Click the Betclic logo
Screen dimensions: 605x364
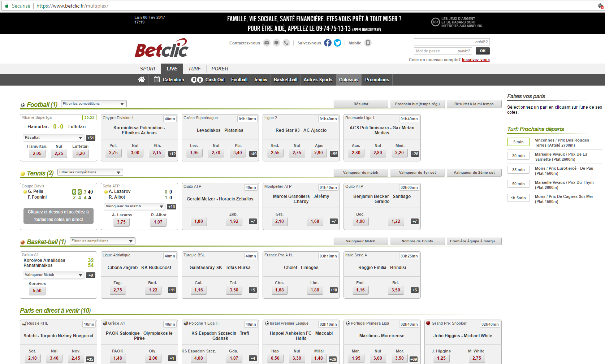pyautogui.click(x=161, y=48)
